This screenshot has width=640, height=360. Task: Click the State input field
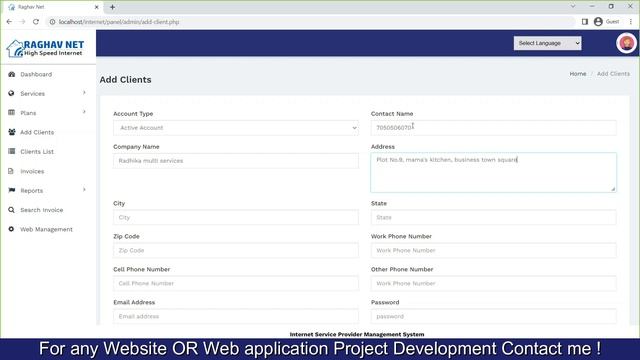[x=493, y=218]
